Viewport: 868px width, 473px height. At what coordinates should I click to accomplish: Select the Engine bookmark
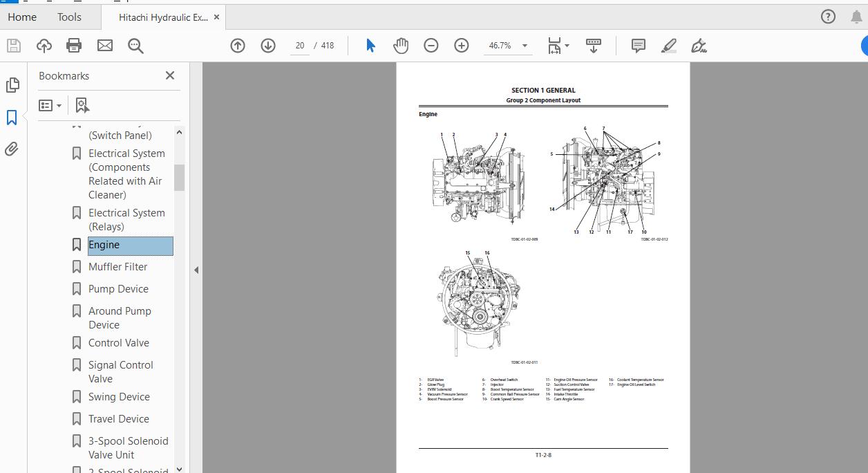[131, 245]
